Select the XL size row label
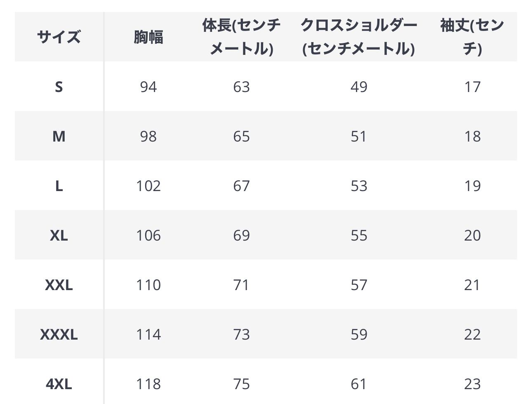532x404 pixels. [x=59, y=235]
